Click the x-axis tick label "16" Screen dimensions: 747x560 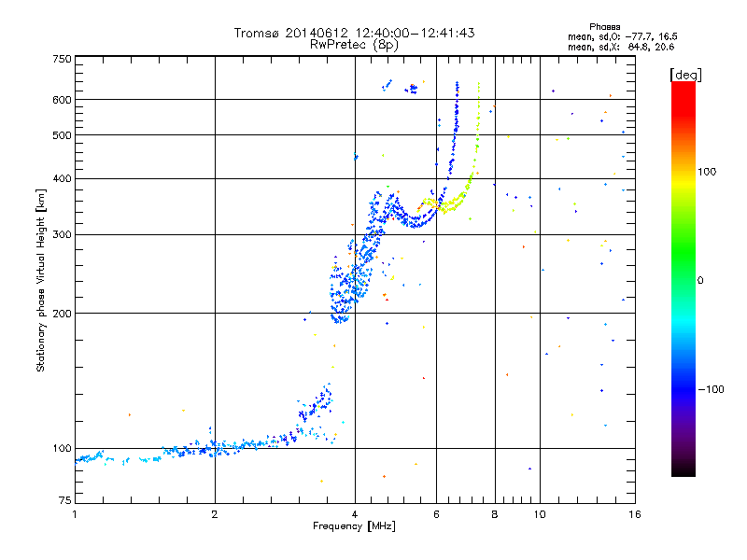coord(635,514)
